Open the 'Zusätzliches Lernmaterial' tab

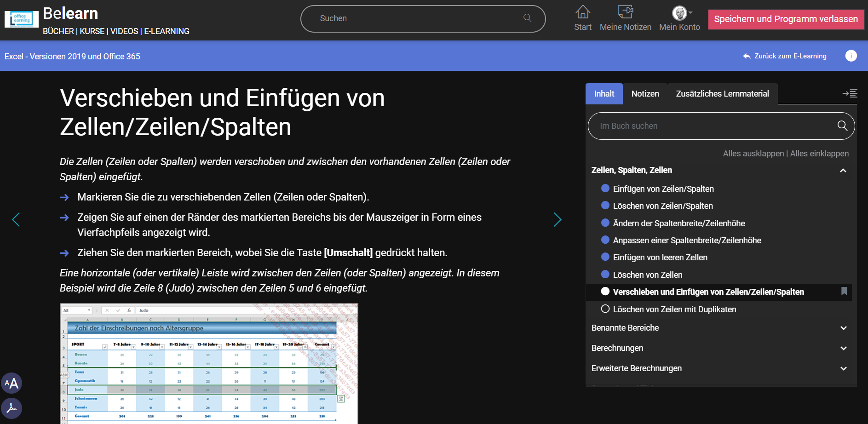pyautogui.click(x=722, y=94)
